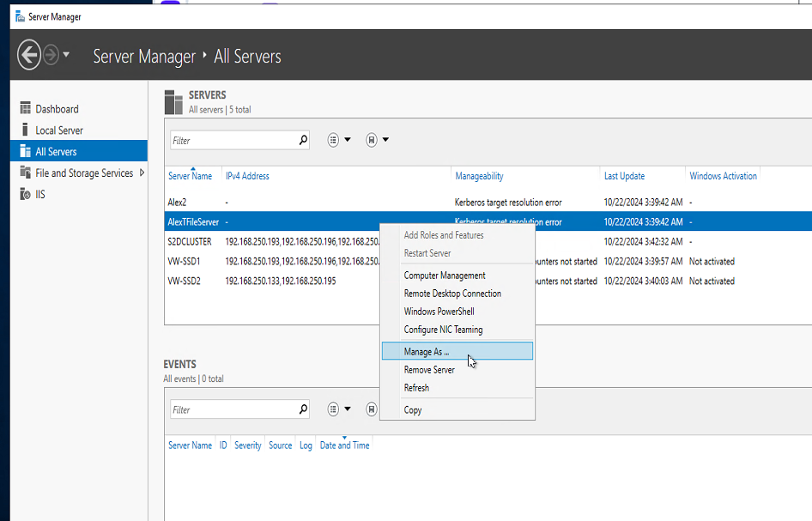Choose Restart Server in context menu
Viewport: 812px width, 521px height.
(x=458, y=253)
